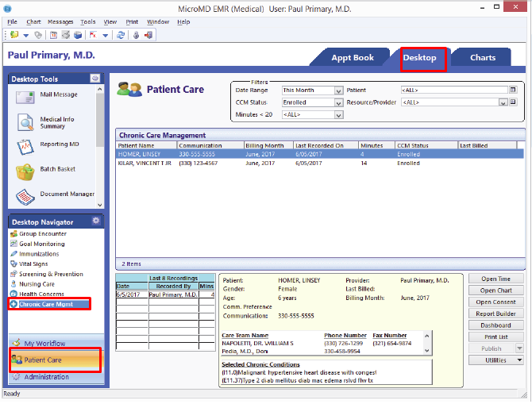
Task: Click the Desktop Tools header settings icon
Action: (x=95, y=79)
